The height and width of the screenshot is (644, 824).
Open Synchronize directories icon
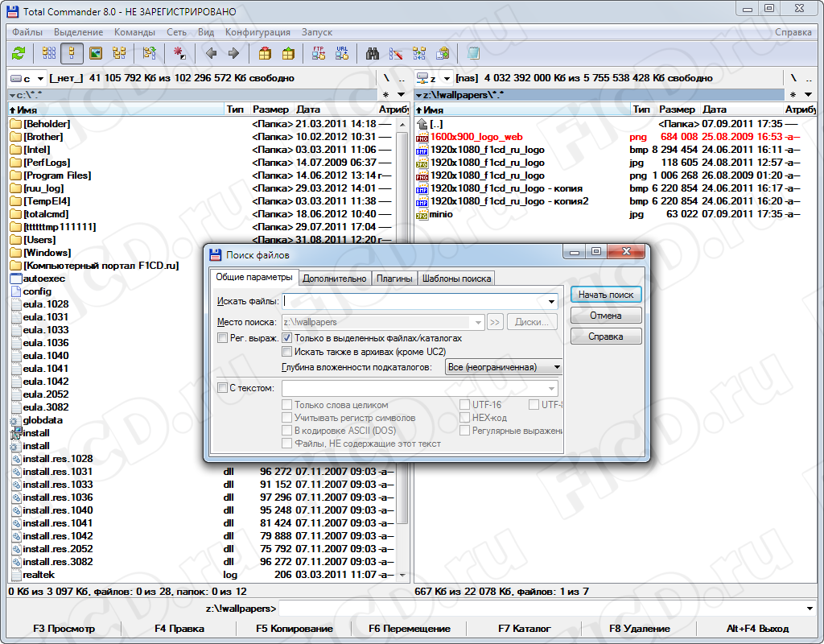click(x=419, y=53)
